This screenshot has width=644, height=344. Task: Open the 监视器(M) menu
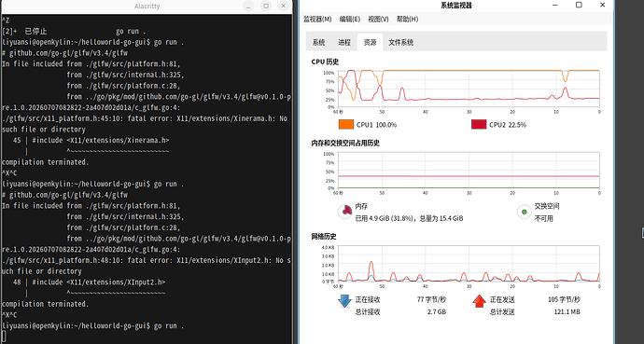pyautogui.click(x=317, y=19)
